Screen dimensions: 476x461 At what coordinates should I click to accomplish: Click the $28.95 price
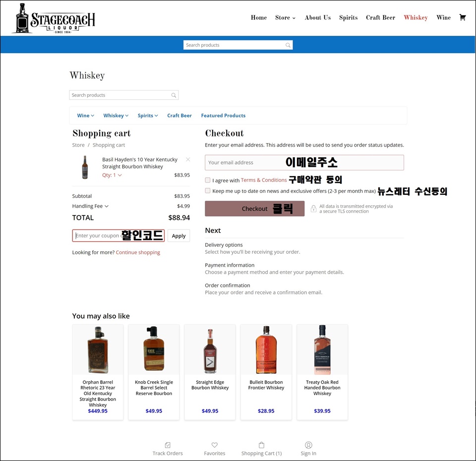pyautogui.click(x=266, y=411)
